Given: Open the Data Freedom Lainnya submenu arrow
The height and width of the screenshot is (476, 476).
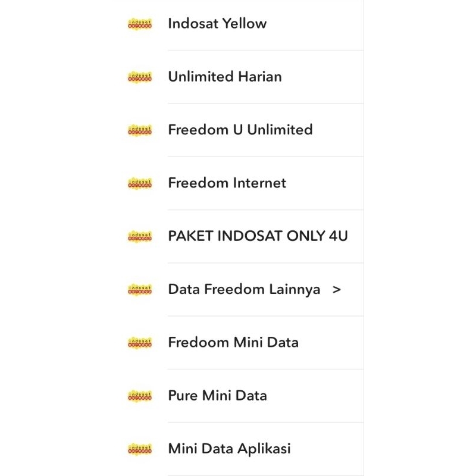Looking at the screenshot, I should pyautogui.click(x=337, y=289).
